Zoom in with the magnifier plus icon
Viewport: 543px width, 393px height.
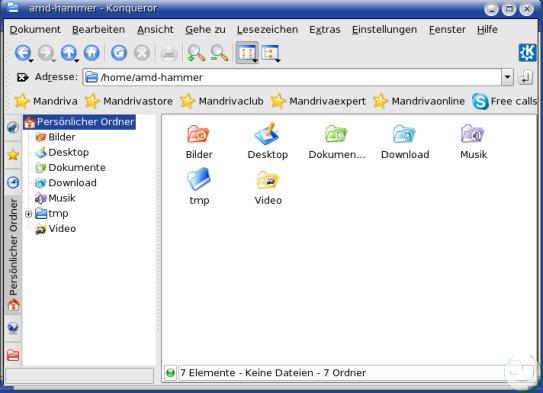tap(196, 53)
